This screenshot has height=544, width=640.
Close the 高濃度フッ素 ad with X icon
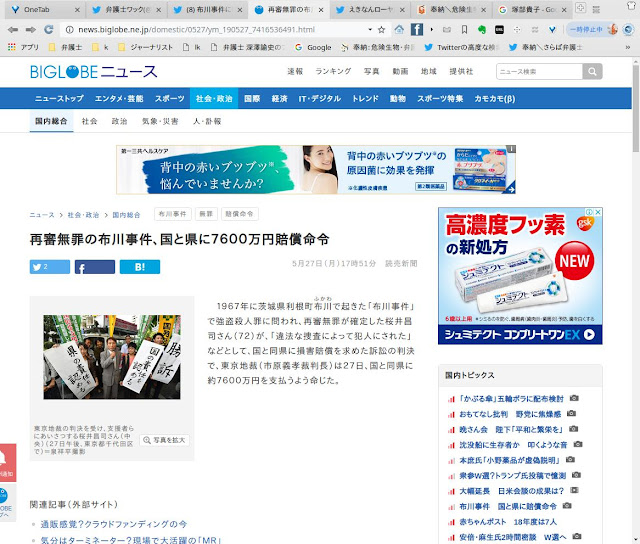[598, 212]
